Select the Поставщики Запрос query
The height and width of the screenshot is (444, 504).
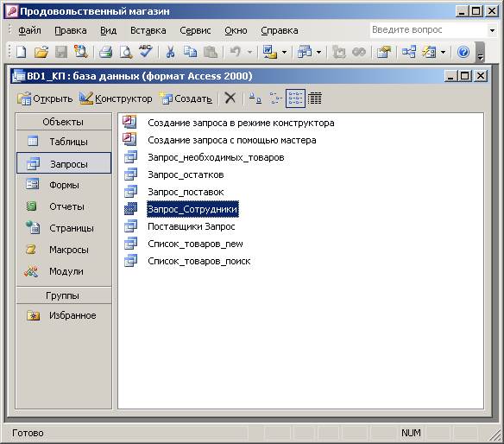pyautogui.click(x=192, y=226)
